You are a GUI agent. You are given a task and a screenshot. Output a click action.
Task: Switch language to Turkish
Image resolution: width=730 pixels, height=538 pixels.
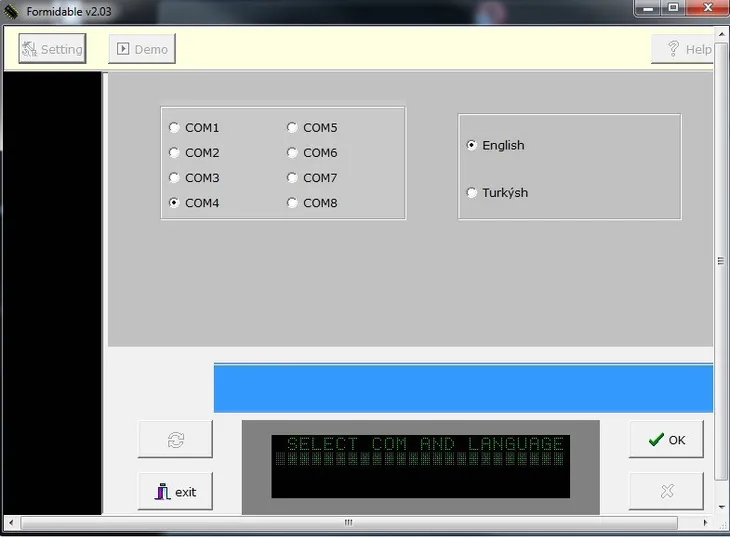click(x=472, y=193)
